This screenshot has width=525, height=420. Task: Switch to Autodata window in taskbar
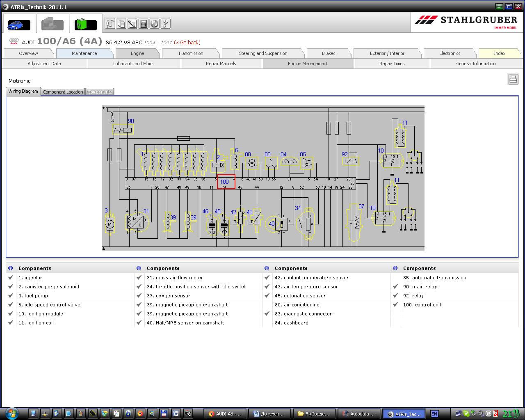(x=359, y=414)
